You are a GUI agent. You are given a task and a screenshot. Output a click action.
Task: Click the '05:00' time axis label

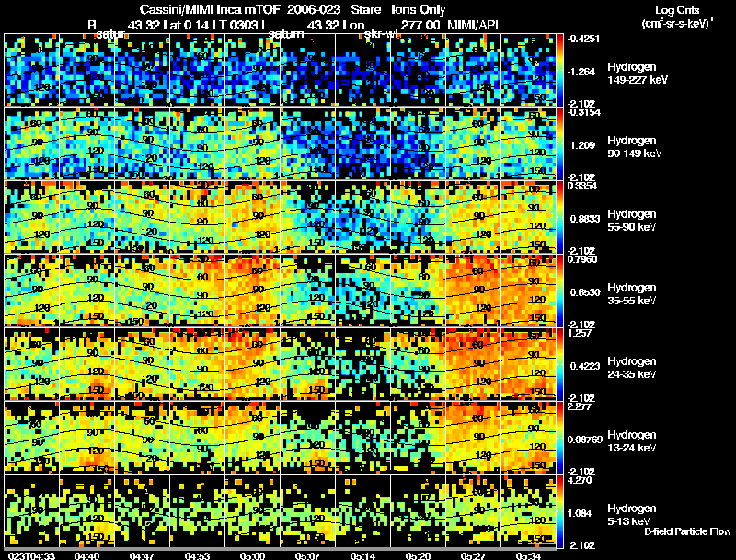click(x=252, y=556)
